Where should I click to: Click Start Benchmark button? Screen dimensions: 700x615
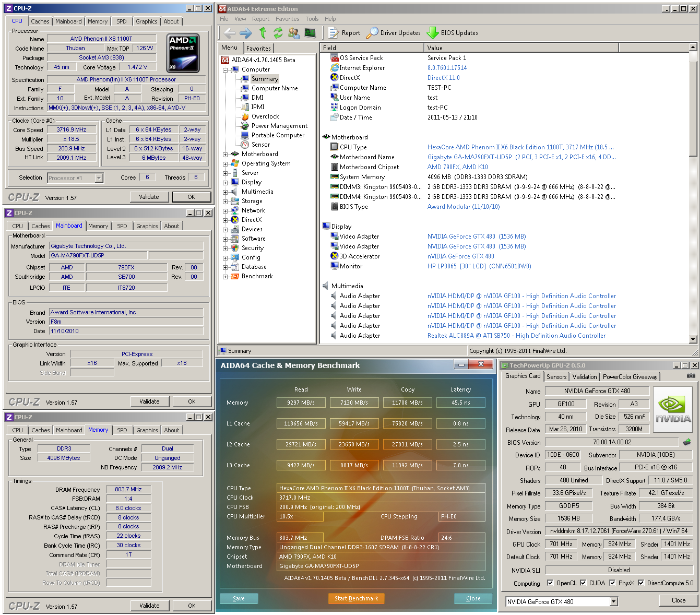(x=356, y=598)
